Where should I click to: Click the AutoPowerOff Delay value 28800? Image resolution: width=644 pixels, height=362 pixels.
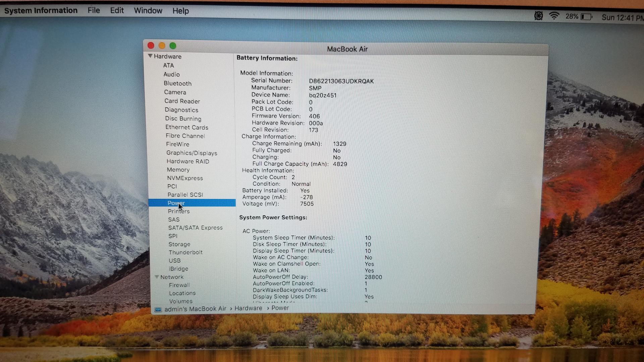(373, 277)
